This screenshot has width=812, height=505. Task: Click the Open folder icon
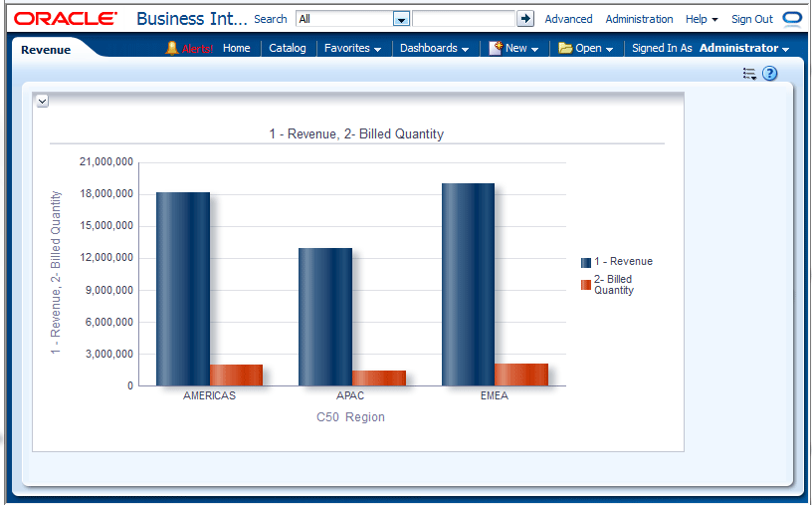click(565, 48)
